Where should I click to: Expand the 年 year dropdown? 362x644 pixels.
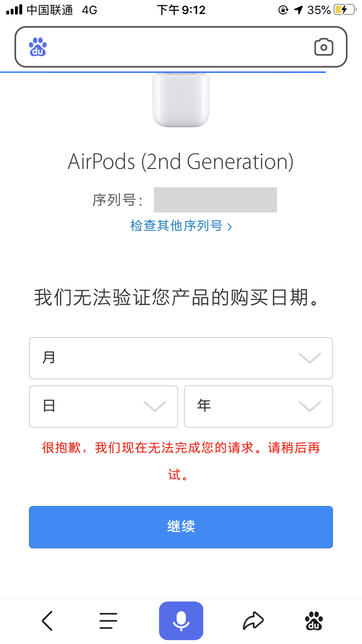click(258, 406)
